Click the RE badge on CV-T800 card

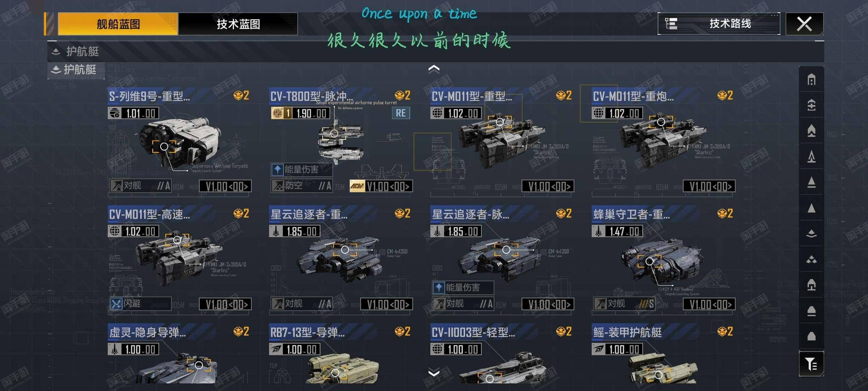click(401, 113)
